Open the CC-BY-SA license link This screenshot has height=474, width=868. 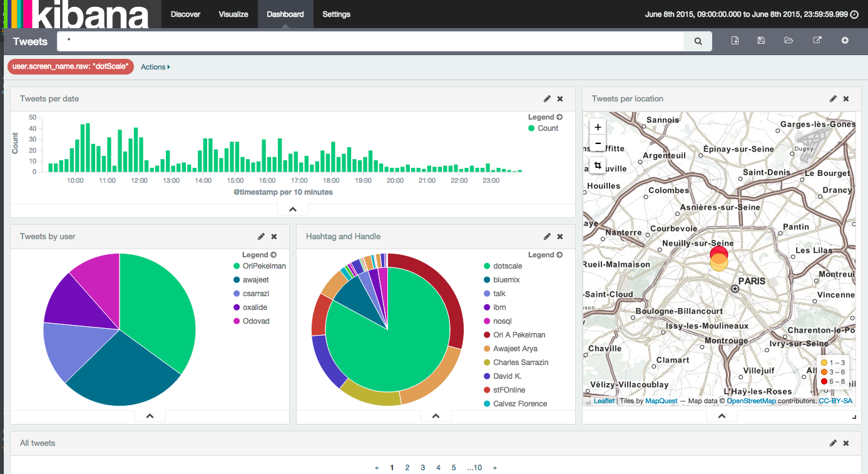(835, 401)
